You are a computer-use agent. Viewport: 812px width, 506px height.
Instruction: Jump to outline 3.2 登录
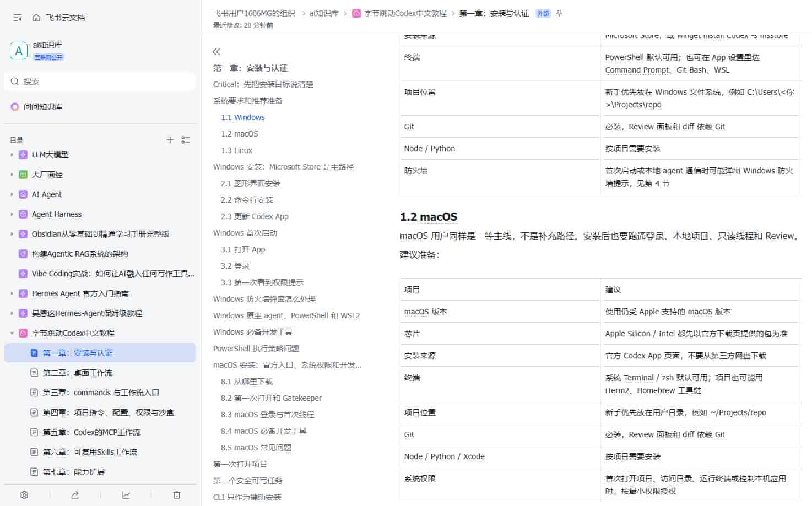pos(235,266)
